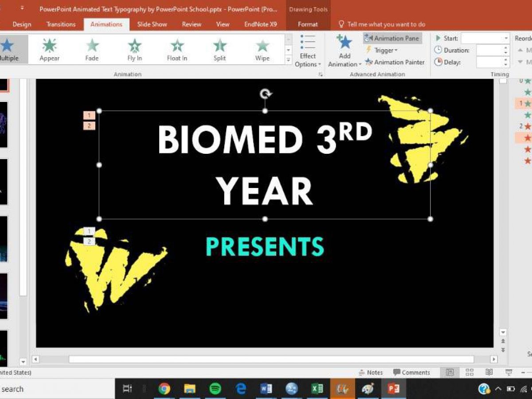
Task: Select the Fly In animation
Action: click(134, 49)
